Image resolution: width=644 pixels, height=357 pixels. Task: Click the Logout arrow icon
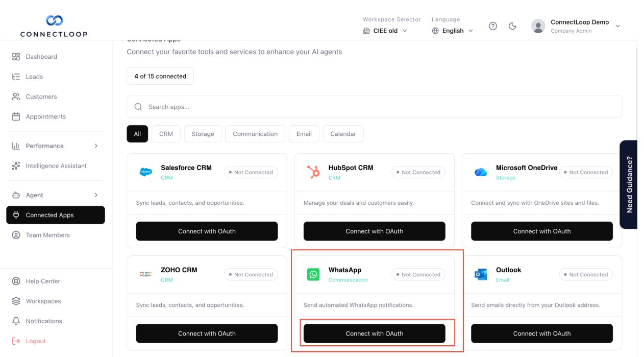coord(16,341)
